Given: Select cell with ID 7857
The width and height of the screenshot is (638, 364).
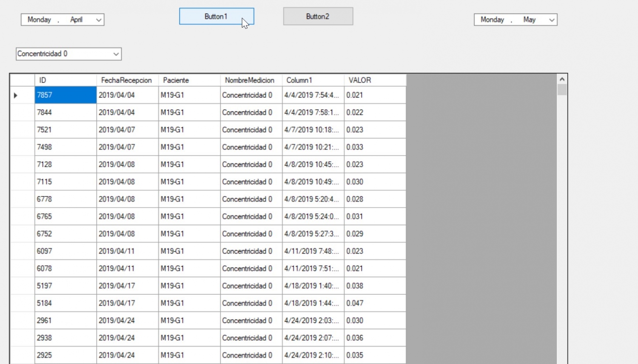Looking at the screenshot, I should [66, 95].
